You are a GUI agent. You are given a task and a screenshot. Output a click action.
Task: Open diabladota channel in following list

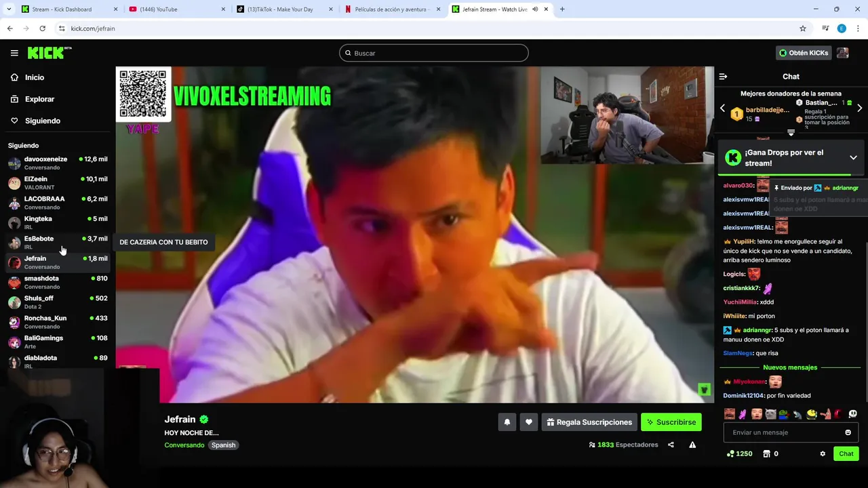tap(58, 361)
